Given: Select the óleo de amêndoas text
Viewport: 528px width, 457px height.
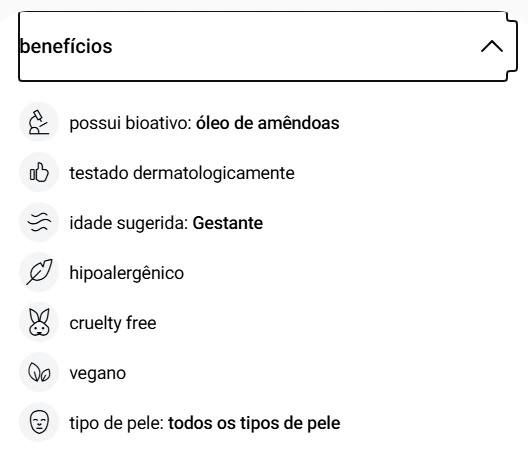Looking at the screenshot, I should [268, 123].
